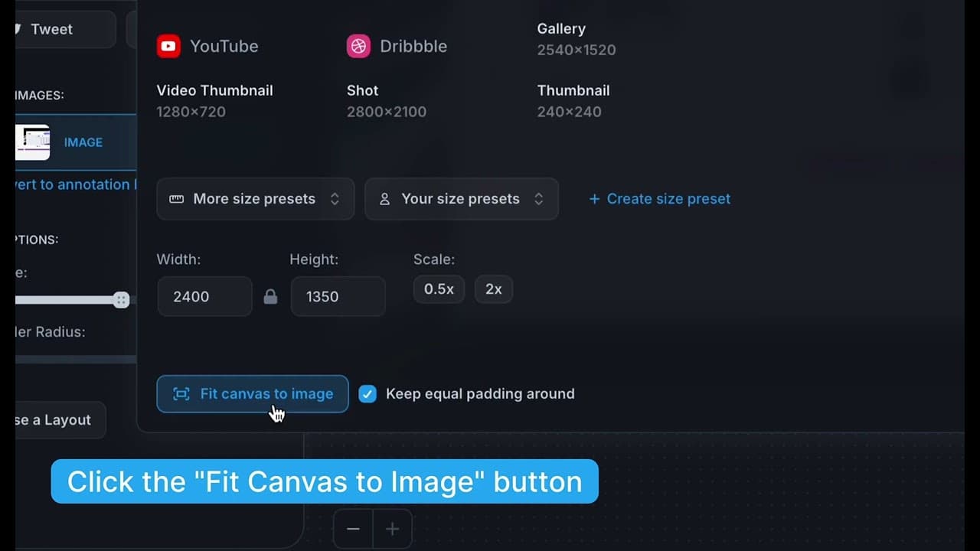Choose the Thumbnail 240×240 preset

pyautogui.click(x=573, y=100)
